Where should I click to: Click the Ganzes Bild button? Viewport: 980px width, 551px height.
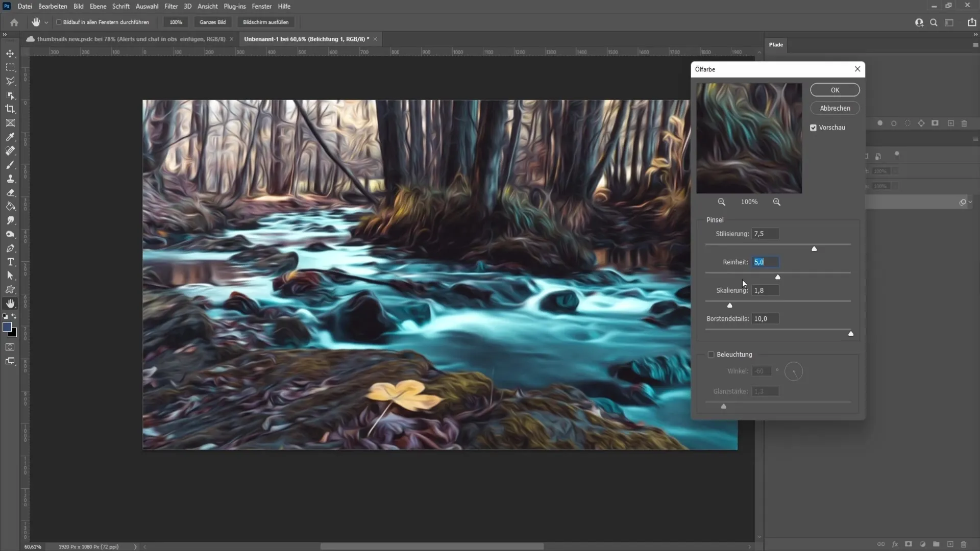tap(212, 22)
